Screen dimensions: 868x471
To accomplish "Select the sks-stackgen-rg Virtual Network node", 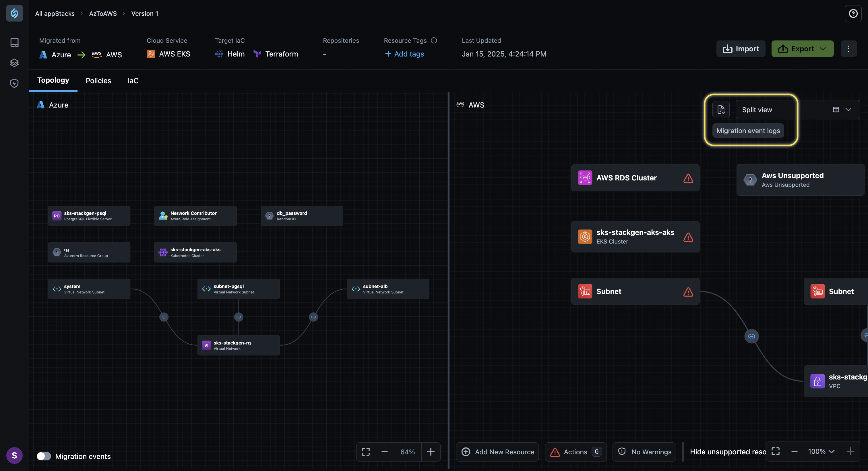I will (239, 345).
